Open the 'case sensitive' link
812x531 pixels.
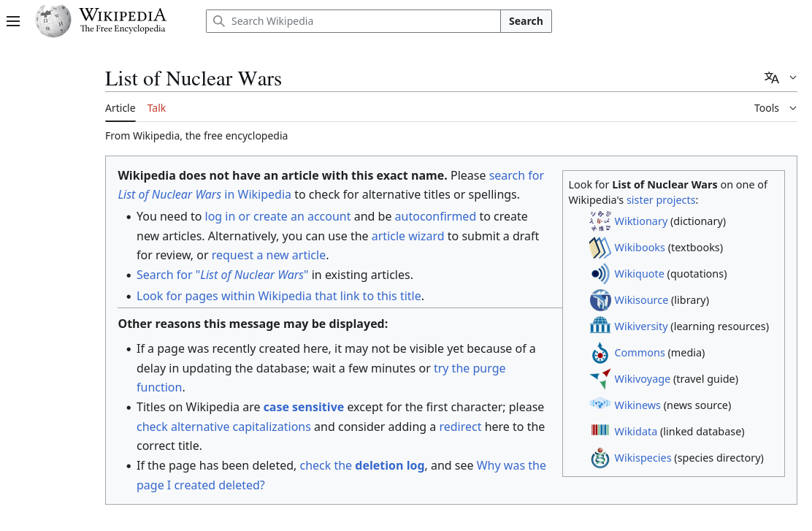(304, 407)
